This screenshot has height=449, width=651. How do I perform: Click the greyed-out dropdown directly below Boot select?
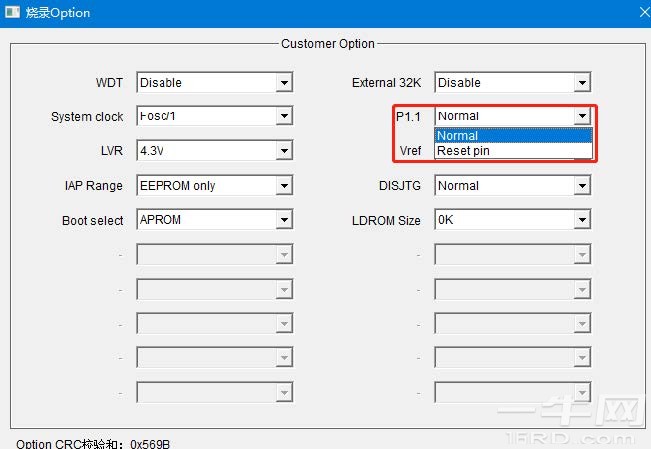[214, 255]
